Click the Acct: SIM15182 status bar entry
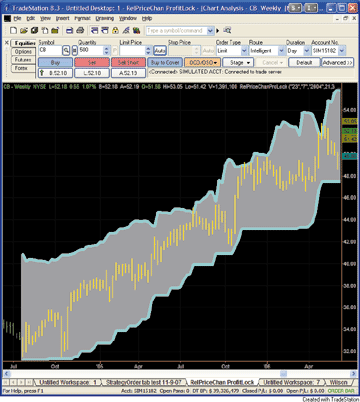 138,391
